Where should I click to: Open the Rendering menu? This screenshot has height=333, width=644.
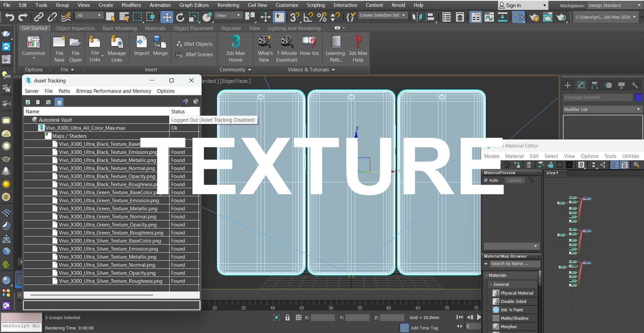228,5
